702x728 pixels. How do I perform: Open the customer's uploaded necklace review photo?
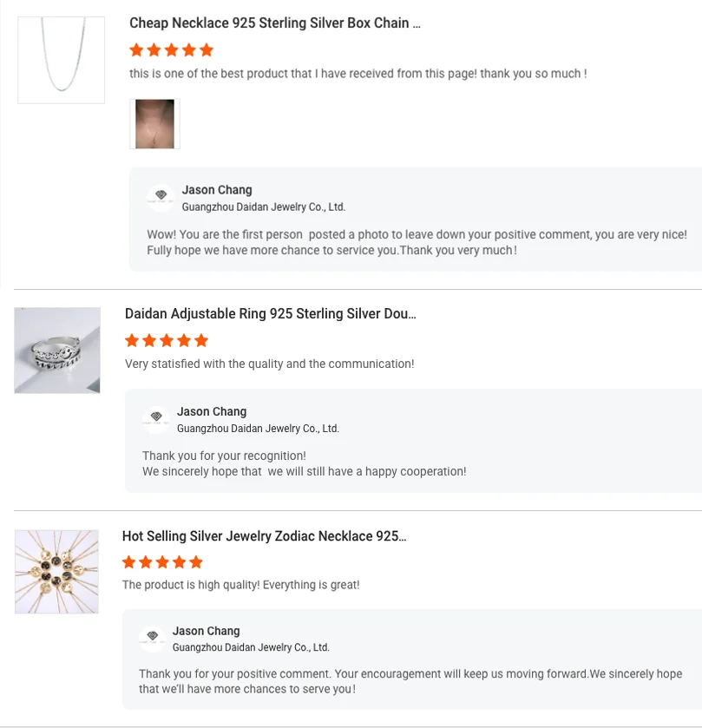(154, 124)
